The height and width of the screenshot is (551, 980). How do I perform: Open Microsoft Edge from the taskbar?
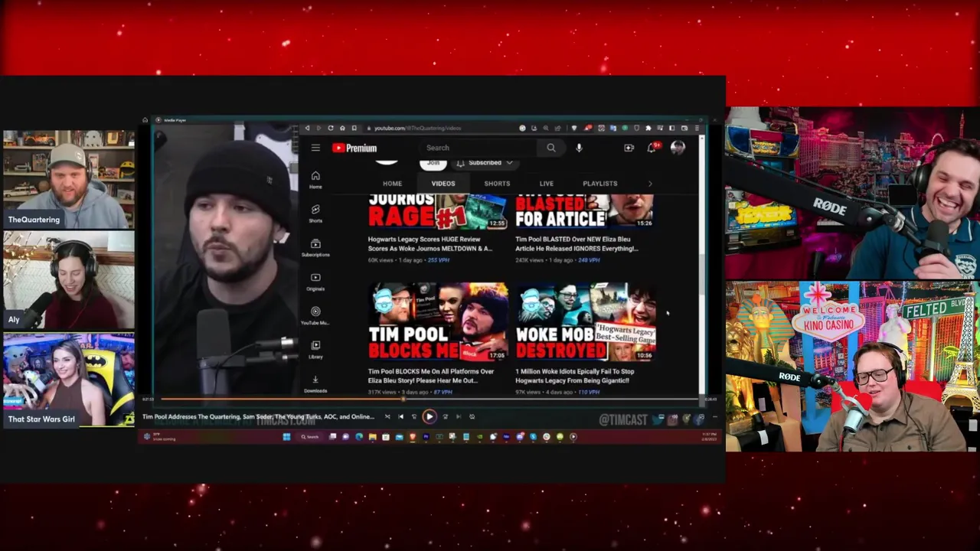point(359,437)
